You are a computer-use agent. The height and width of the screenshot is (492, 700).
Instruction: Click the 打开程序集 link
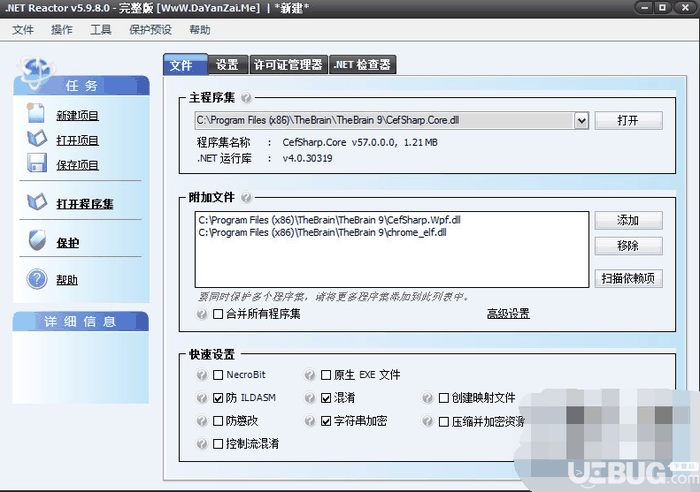pos(84,204)
